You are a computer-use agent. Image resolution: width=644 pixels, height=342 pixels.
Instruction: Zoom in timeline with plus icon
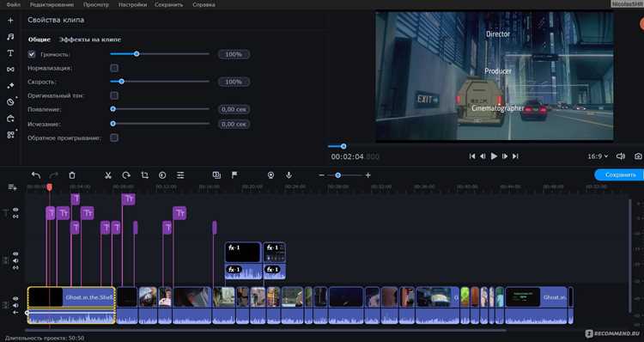coord(368,175)
